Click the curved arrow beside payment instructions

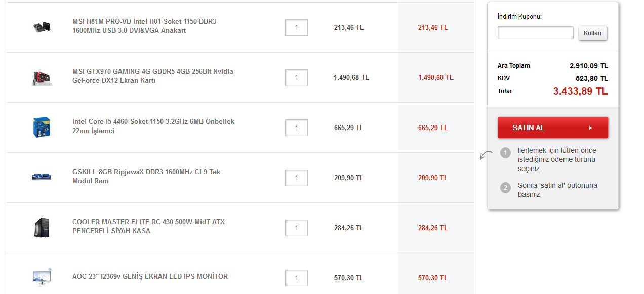pos(486,156)
